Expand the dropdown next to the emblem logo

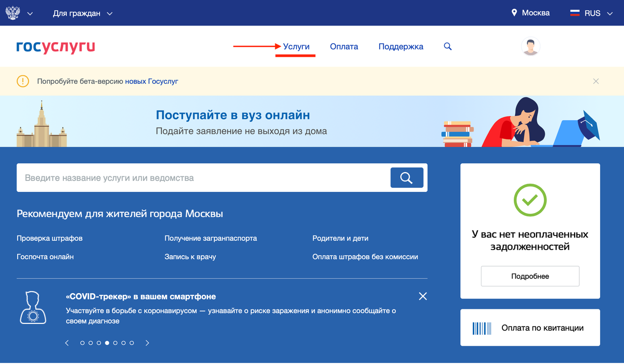coord(30,14)
